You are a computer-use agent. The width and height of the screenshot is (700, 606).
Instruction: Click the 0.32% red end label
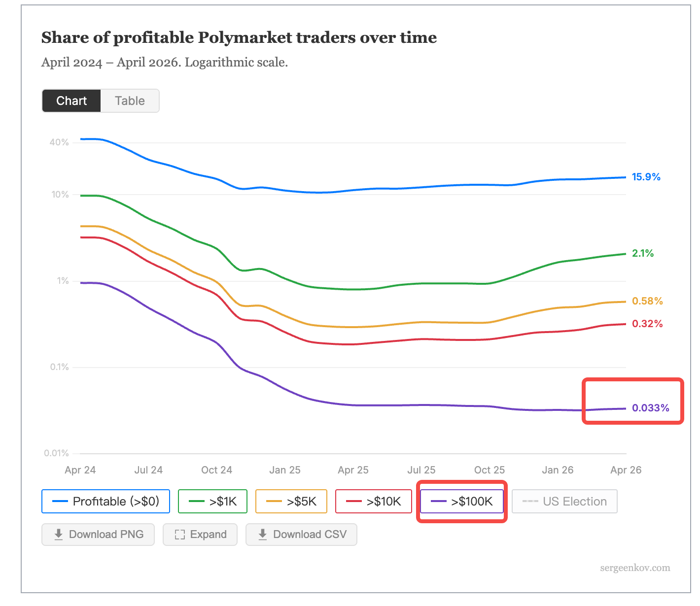tap(647, 324)
